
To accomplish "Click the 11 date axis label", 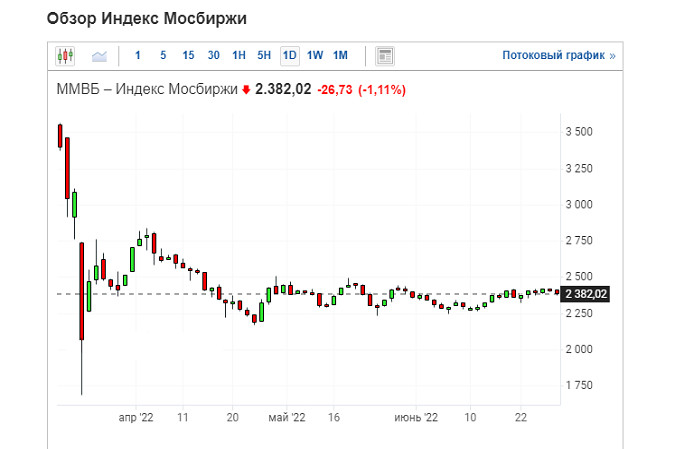I will pyautogui.click(x=183, y=418).
